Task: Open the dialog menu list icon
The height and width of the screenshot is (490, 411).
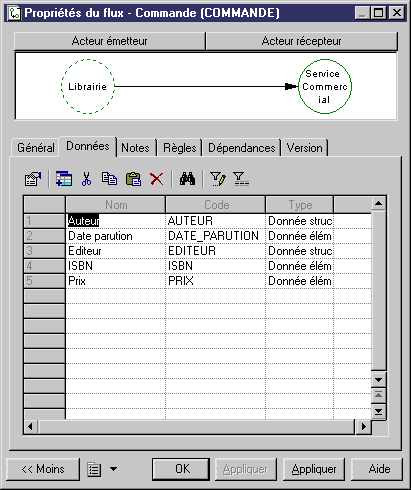Action: 94,469
